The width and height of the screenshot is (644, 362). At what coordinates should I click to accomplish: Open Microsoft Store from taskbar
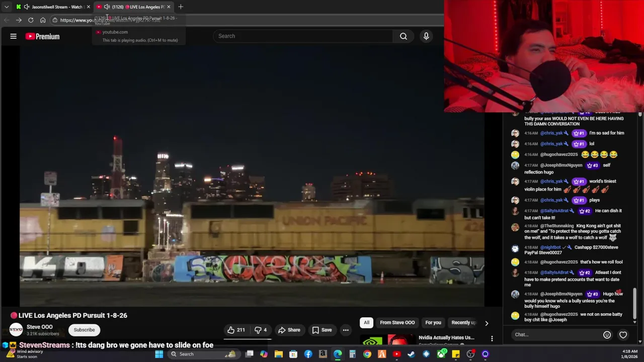(293, 354)
